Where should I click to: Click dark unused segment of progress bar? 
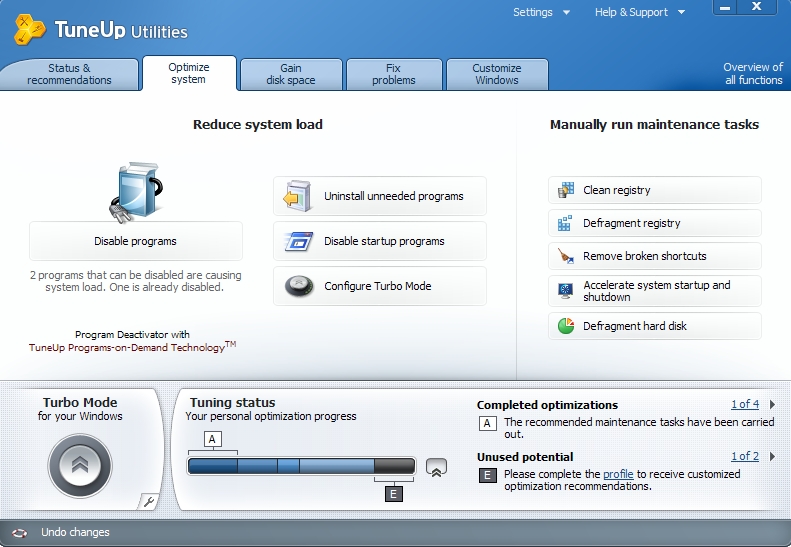[x=394, y=466]
